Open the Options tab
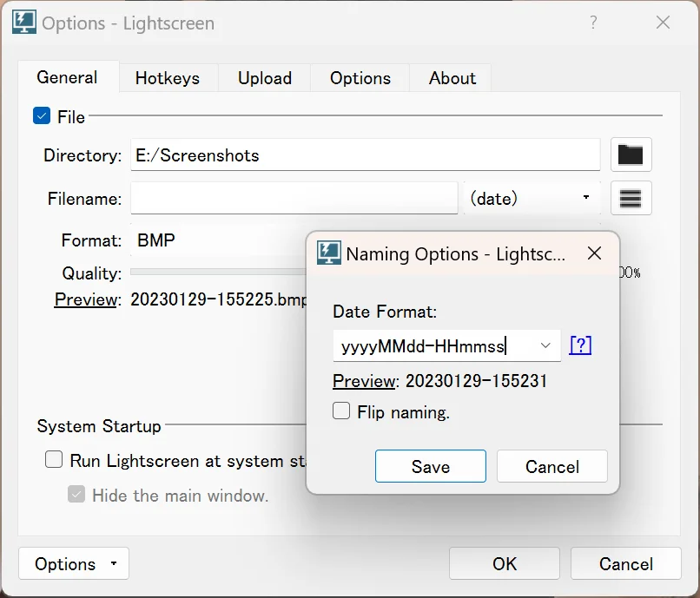This screenshot has width=700, height=598. click(x=360, y=78)
